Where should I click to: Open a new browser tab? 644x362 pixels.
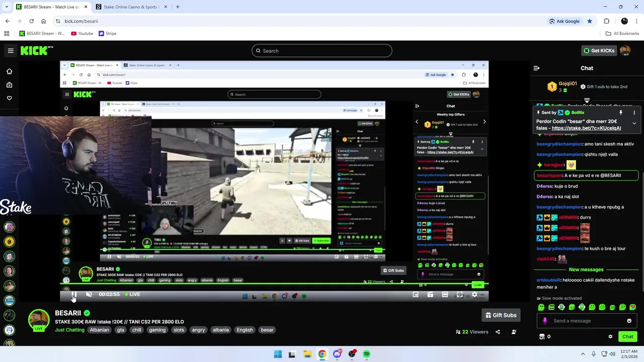click(x=178, y=7)
